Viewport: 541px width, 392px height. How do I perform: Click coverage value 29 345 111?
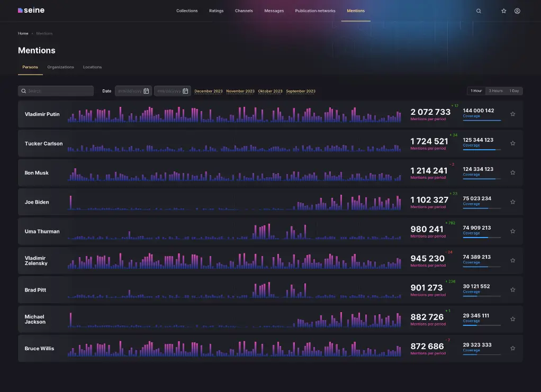[476, 316]
